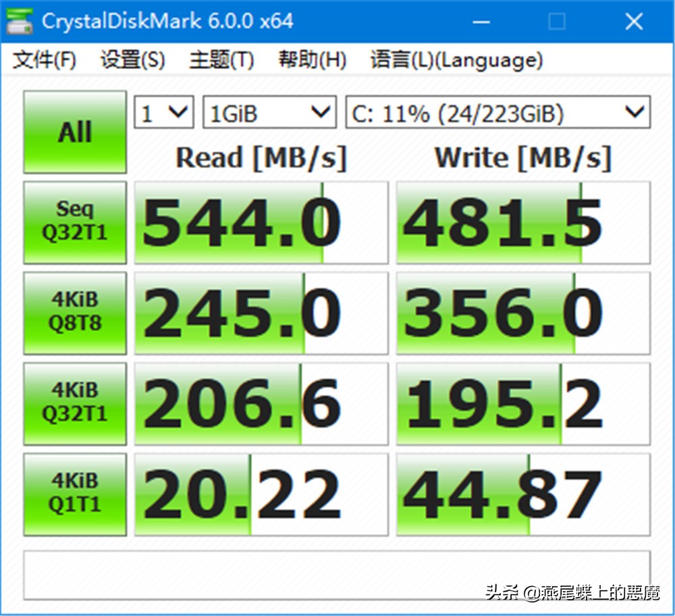Click the 4KiB Q8T8 read result 245.0
Image resolution: width=675 pixels, height=616 pixels.
tap(261, 313)
